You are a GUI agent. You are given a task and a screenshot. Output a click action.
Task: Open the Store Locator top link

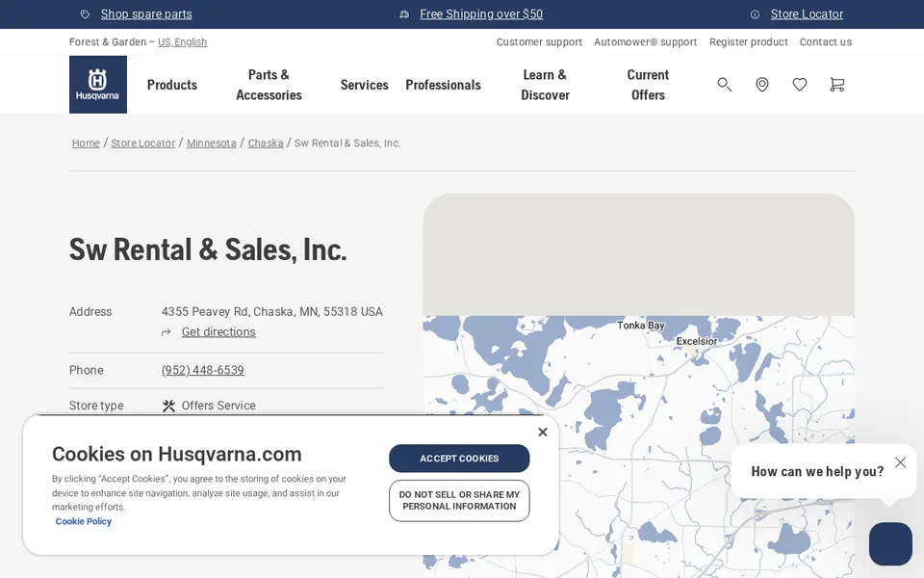(x=807, y=14)
